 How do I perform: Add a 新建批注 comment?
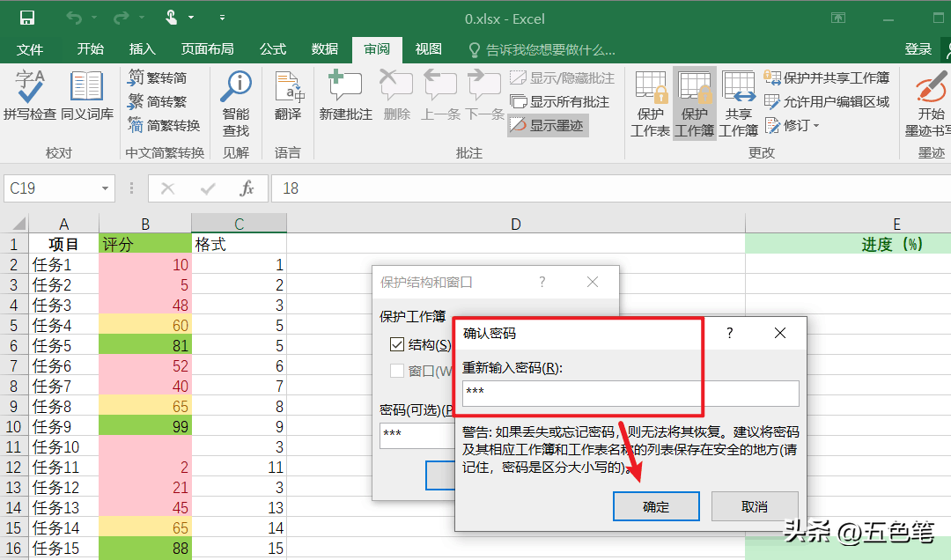click(x=346, y=95)
